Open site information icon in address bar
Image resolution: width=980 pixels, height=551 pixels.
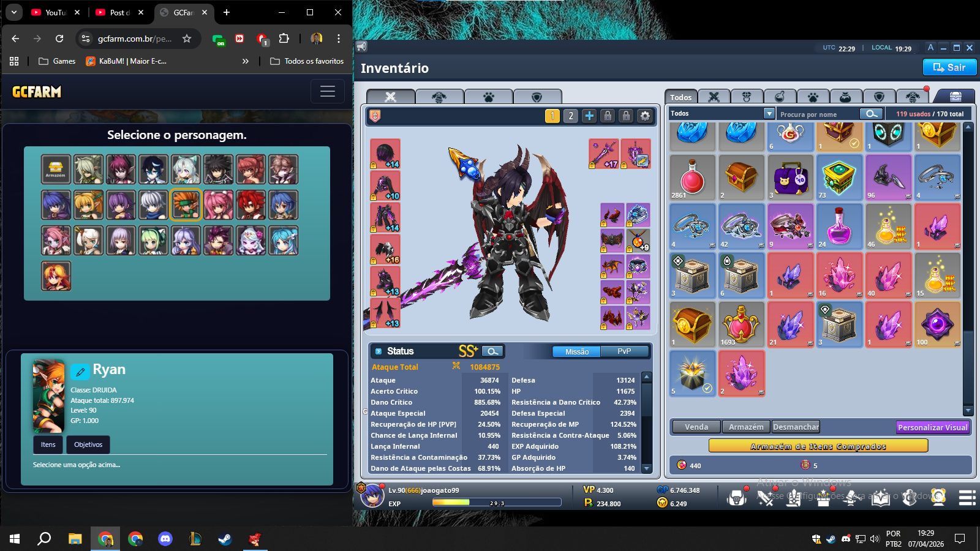[x=86, y=39]
